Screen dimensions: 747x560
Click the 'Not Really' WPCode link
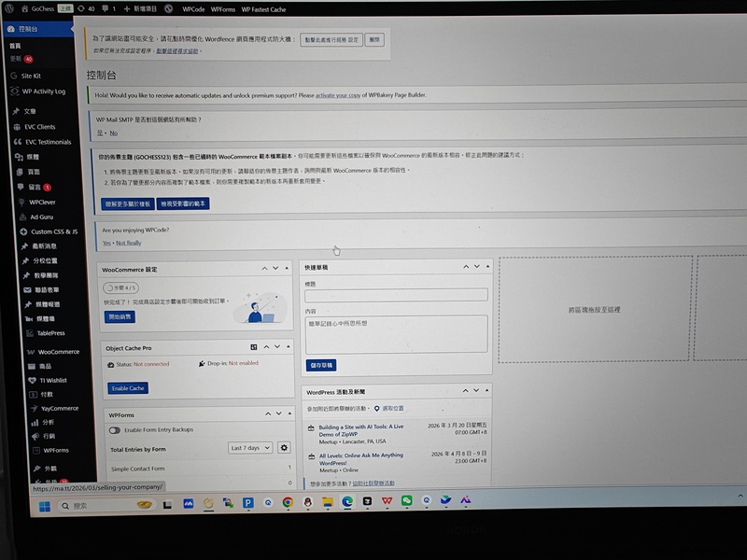(x=129, y=243)
